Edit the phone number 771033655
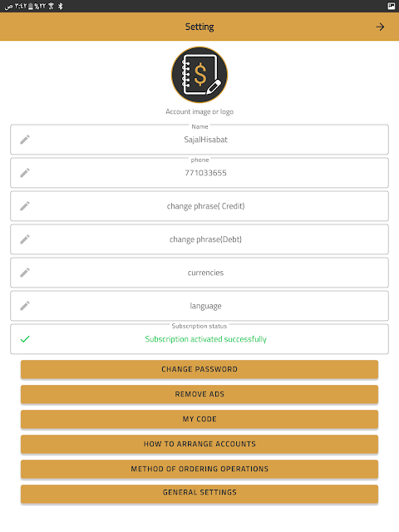This screenshot has width=399, height=532. point(199,173)
